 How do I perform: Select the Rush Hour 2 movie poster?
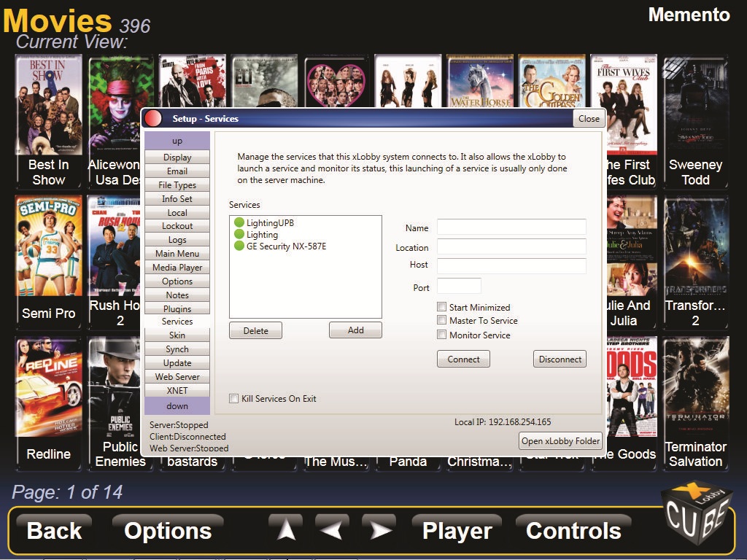(x=115, y=246)
